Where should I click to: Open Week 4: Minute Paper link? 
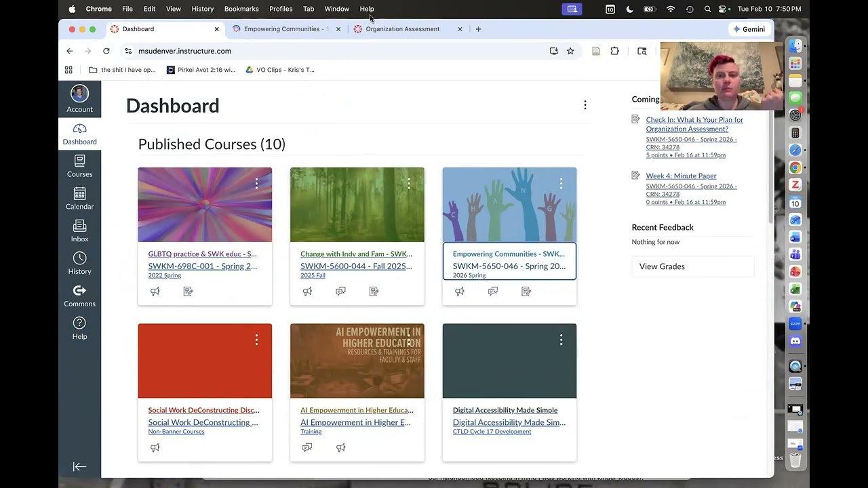coord(681,176)
